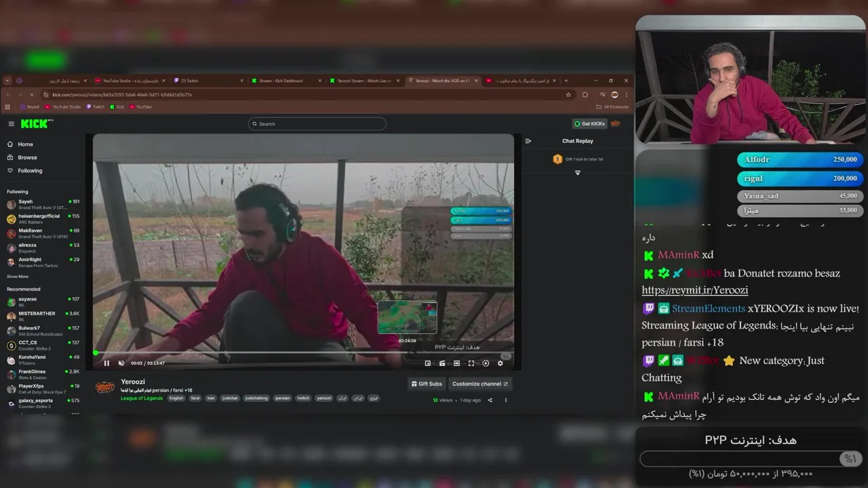868x488 pixels.
Task: Click the browser address bar URL
Action: (x=123, y=95)
